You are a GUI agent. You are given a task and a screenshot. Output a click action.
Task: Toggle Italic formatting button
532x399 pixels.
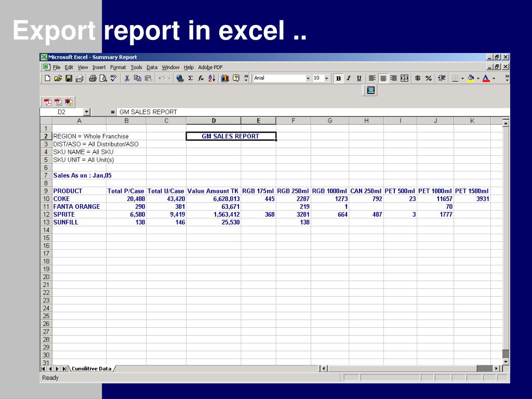(349, 78)
